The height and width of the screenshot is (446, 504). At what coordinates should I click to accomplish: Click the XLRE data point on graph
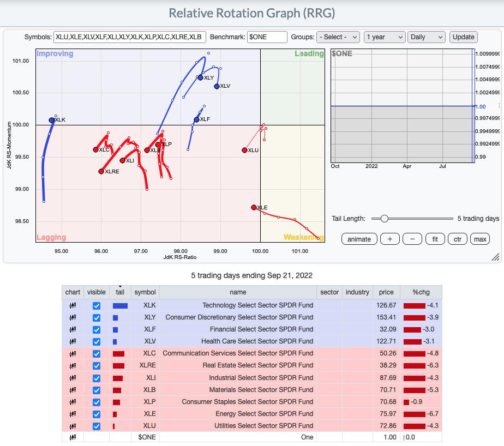101,171
